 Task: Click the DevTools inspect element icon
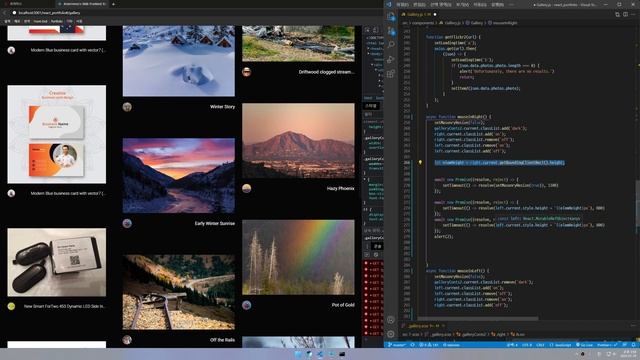point(367,30)
